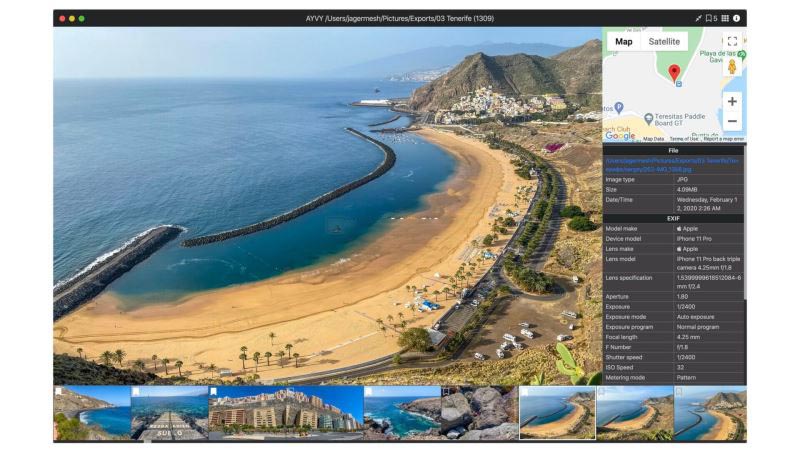Expand the map to fullscreen

(x=732, y=41)
